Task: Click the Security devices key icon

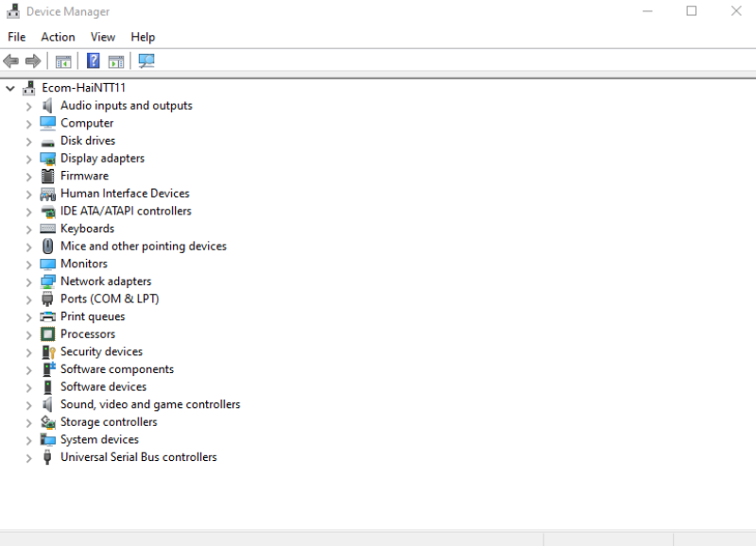Action: 48,352
